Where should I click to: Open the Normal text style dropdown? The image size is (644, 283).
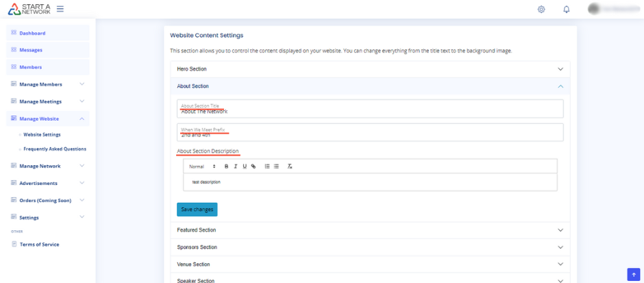202,167
